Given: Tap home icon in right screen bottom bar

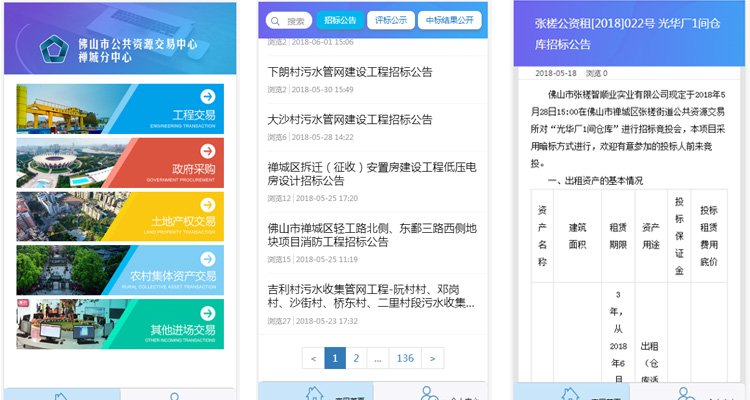Looking at the screenshot, I should tap(570, 393).
